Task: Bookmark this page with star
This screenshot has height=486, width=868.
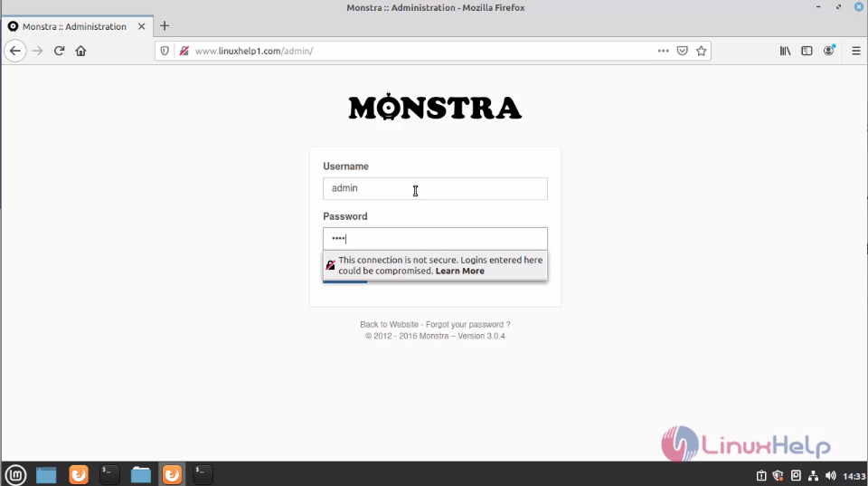Action: [x=702, y=51]
